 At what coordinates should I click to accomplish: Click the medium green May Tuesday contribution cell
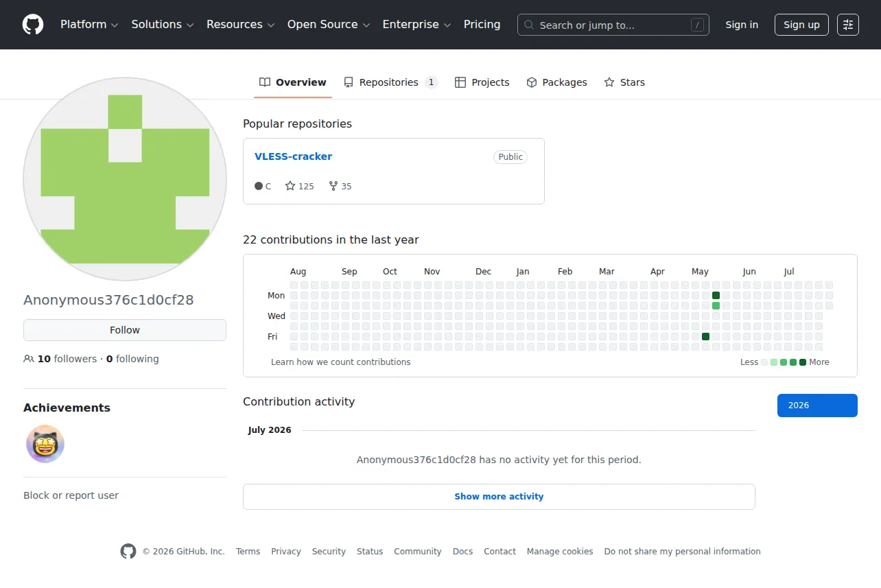point(716,306)
